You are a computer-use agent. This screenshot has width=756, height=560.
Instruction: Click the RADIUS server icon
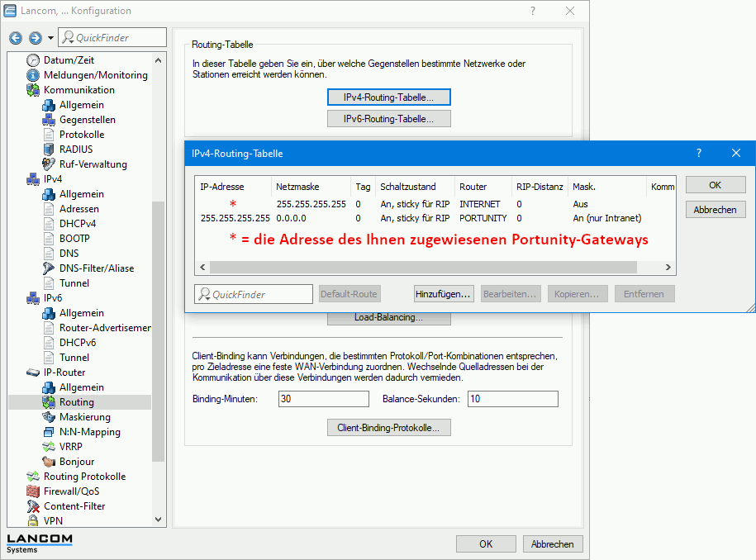pos(49,149)
